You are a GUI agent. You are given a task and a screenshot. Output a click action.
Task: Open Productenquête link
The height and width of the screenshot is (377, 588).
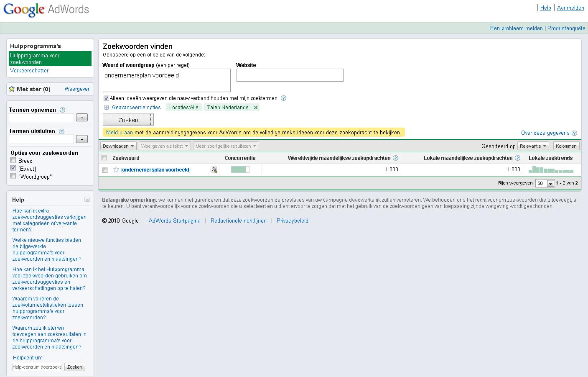[x=566, y=28]
